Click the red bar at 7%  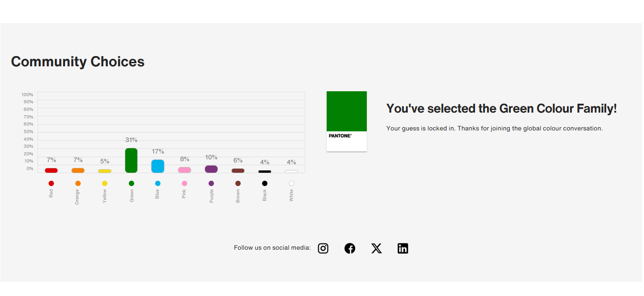tap(51, 170)
